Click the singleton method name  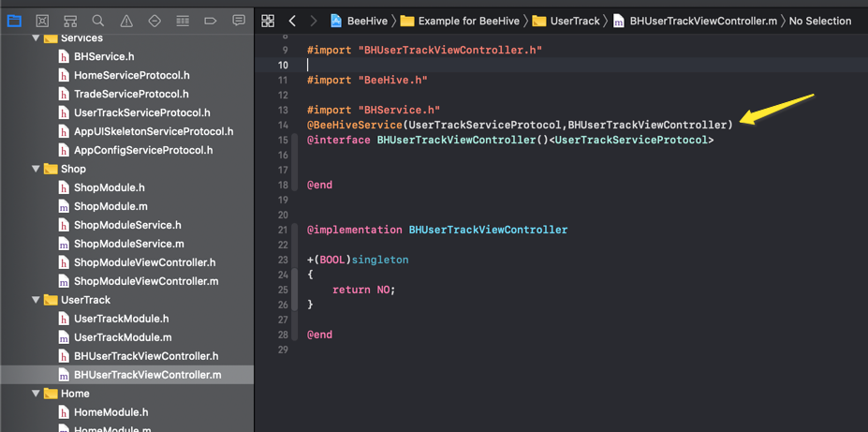(380, 260)
